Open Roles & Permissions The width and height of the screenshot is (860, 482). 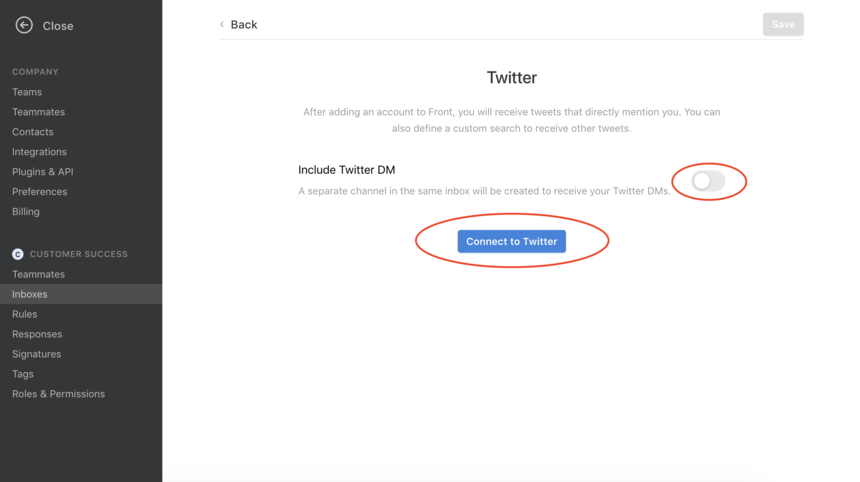tap(59, 394)
